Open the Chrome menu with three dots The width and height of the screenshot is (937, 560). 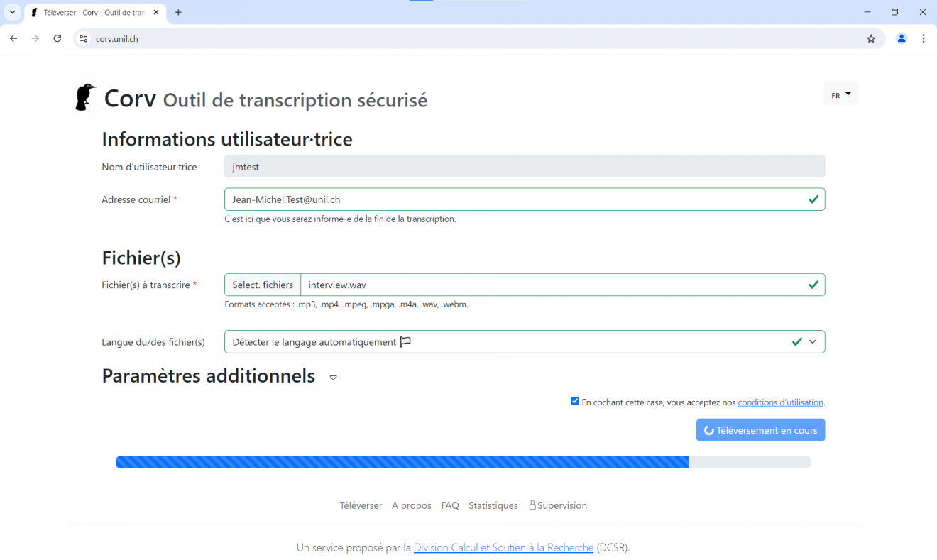point(924,38)
